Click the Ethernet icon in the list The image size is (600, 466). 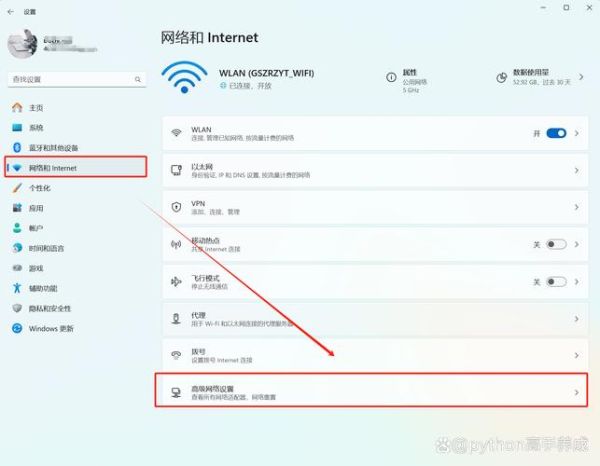[x=176, y=170]
